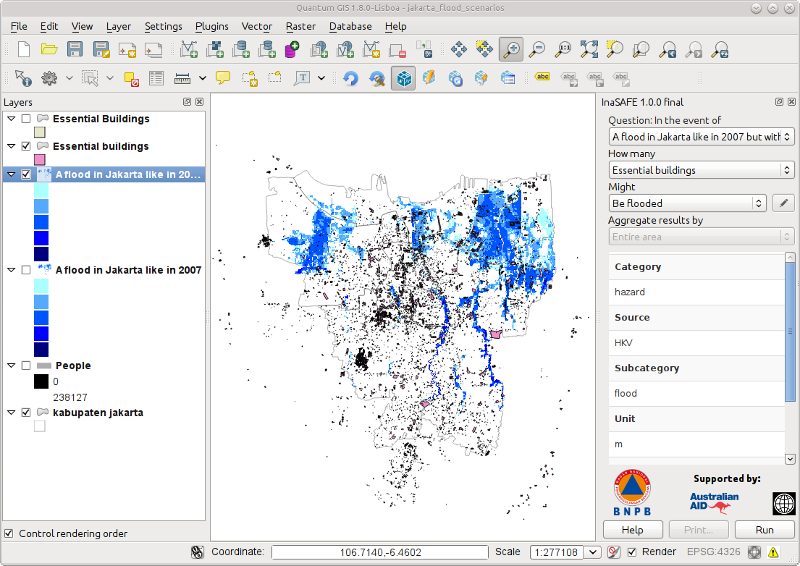The image size is (800, 566).
Task: Click the Refresh map icon
Action: point(351,78)
